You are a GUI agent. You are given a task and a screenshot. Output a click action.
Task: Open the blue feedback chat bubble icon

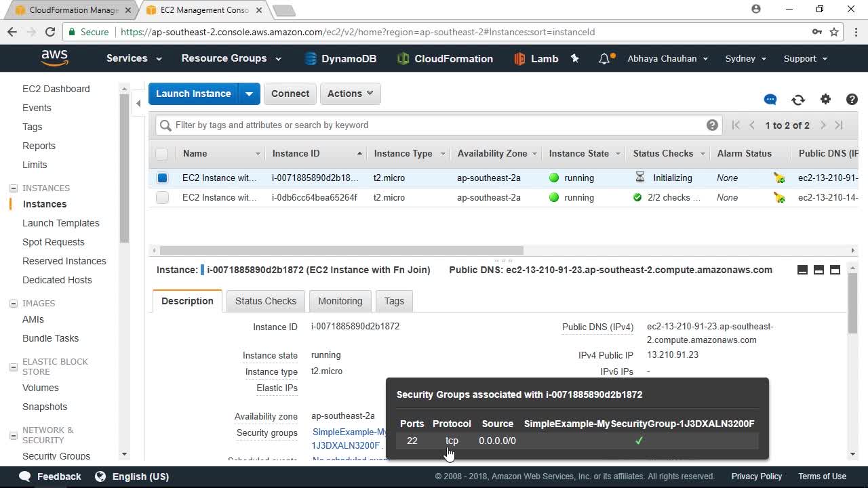(770, 100)
